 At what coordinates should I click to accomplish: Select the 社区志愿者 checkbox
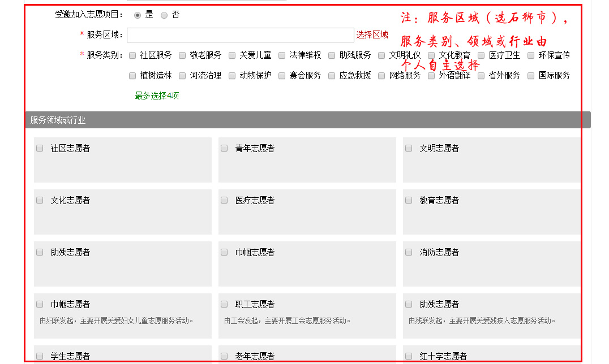click(x=40, y=148)
